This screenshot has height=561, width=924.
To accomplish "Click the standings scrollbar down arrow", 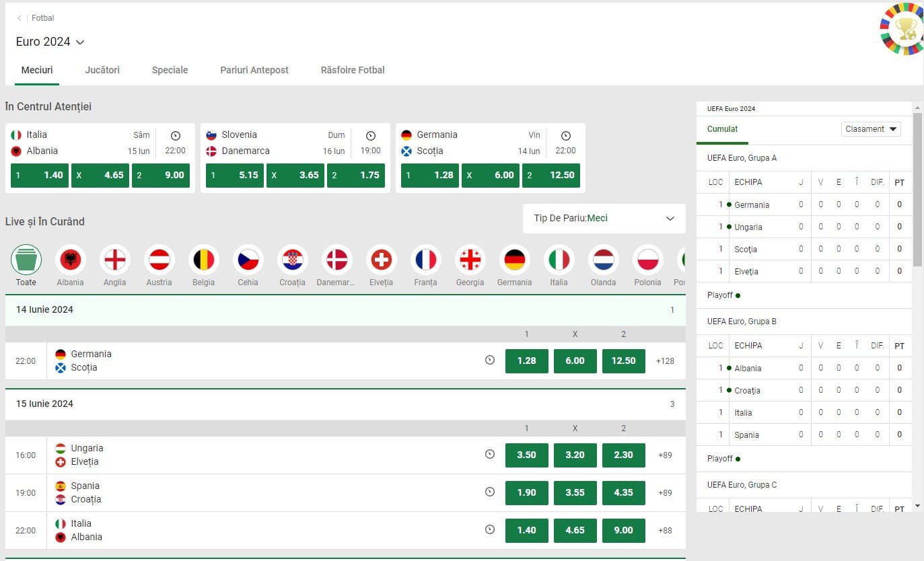I will tap(917, 506).
